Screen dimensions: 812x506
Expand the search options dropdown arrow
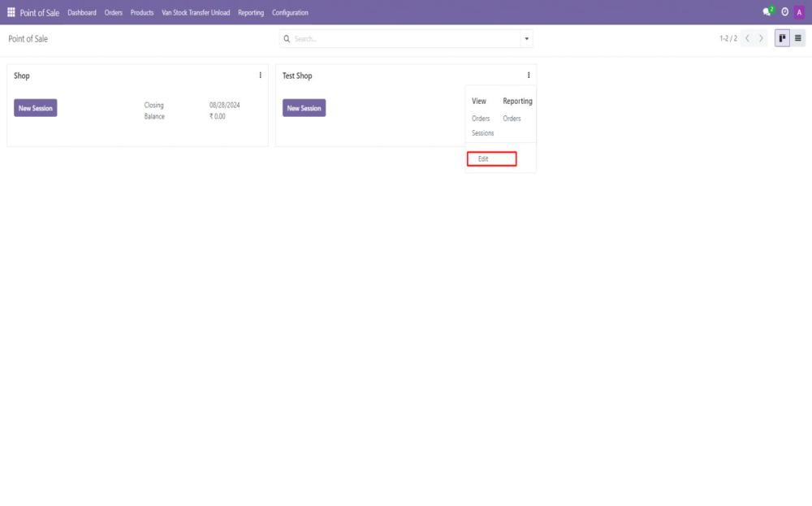[x=526, y=39]
